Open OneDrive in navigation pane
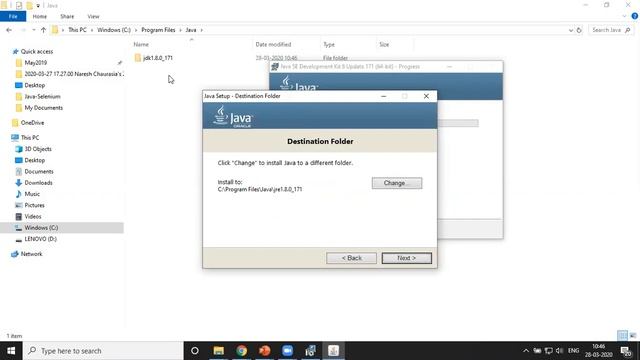 [x=32, y=122]
